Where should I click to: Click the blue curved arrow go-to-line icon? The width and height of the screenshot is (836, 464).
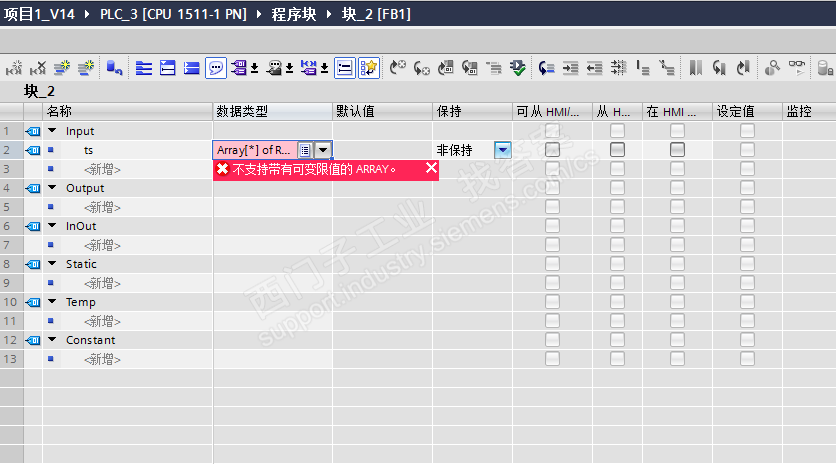tap(546, 68)
